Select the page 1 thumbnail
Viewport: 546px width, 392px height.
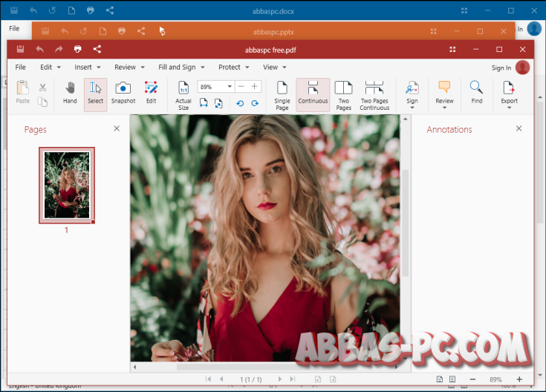tap(67, 185)
